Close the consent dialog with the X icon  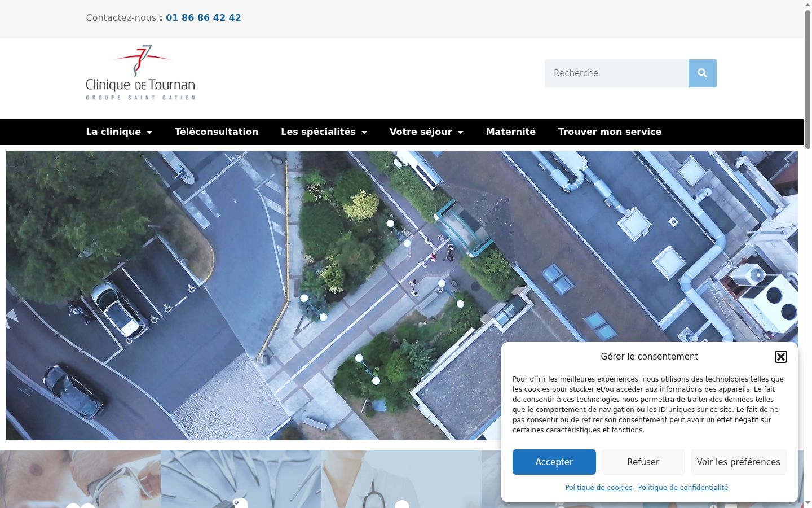pos(780,357)
